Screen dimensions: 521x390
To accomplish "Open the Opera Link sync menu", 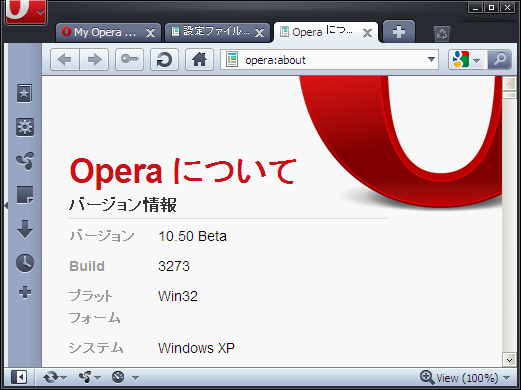I will (55, 378).
